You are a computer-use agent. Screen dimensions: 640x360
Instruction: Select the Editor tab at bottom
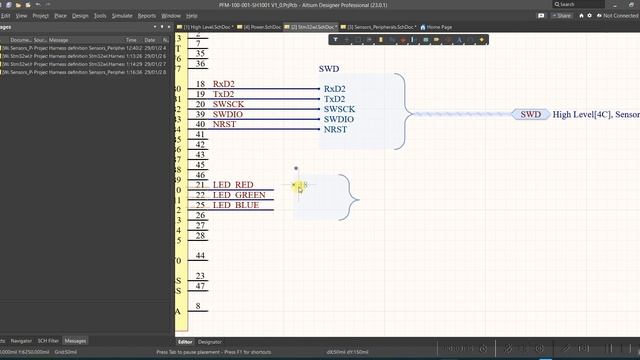coord(185,342)
